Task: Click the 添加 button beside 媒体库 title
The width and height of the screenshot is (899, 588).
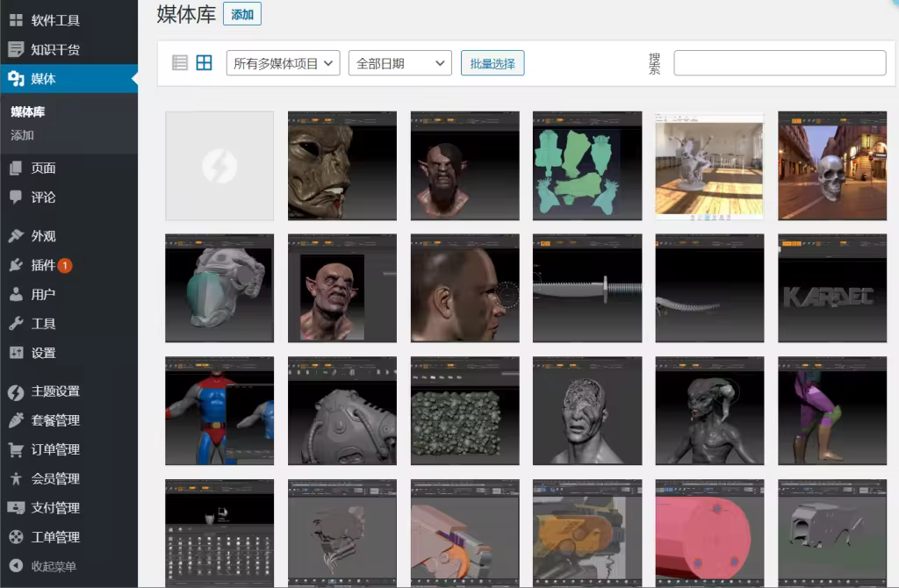Action: click(242, 14)
